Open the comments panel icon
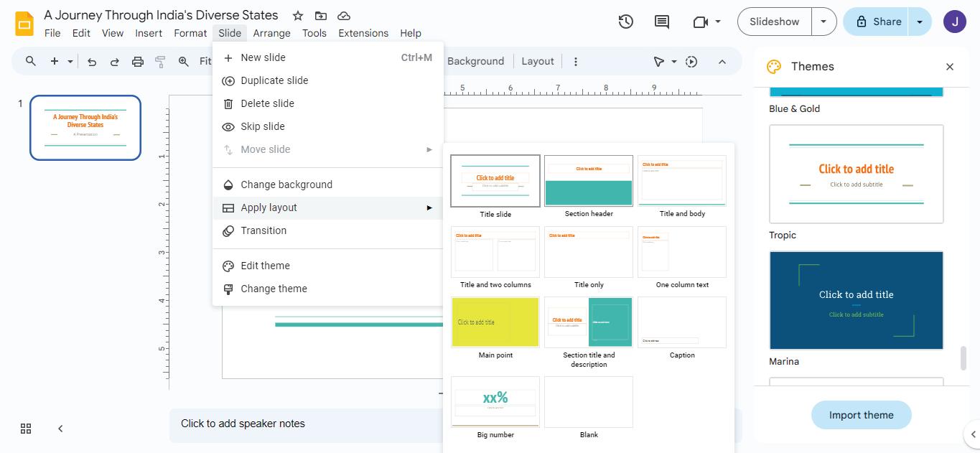This screenshot has height=453, width=980. click(x=662, y=22)
